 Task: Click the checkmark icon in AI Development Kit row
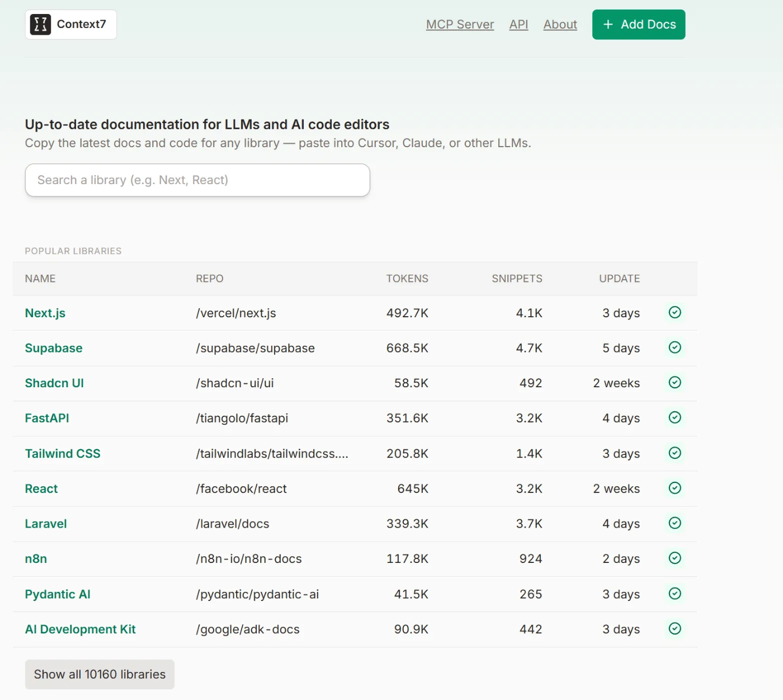click(675, 628)
